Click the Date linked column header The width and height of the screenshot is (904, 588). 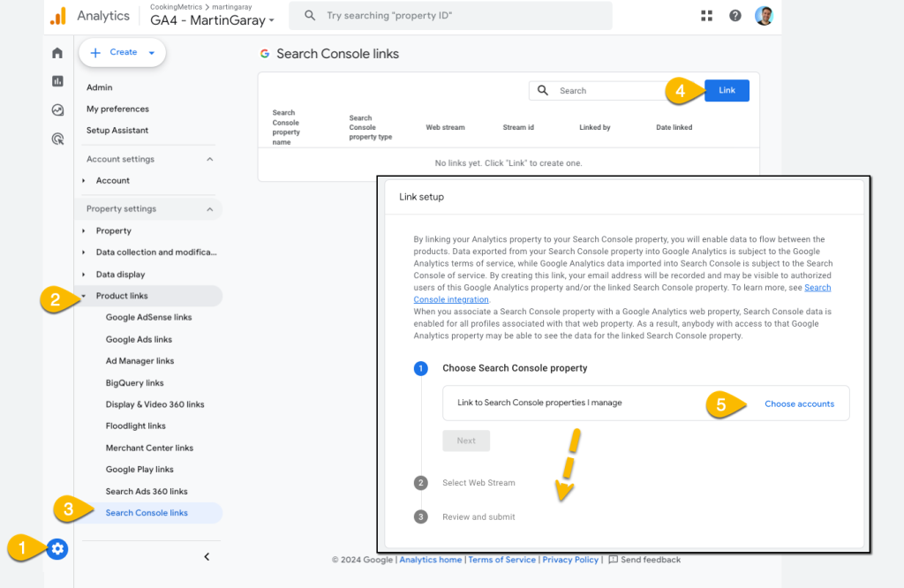(x=674, y=127)
